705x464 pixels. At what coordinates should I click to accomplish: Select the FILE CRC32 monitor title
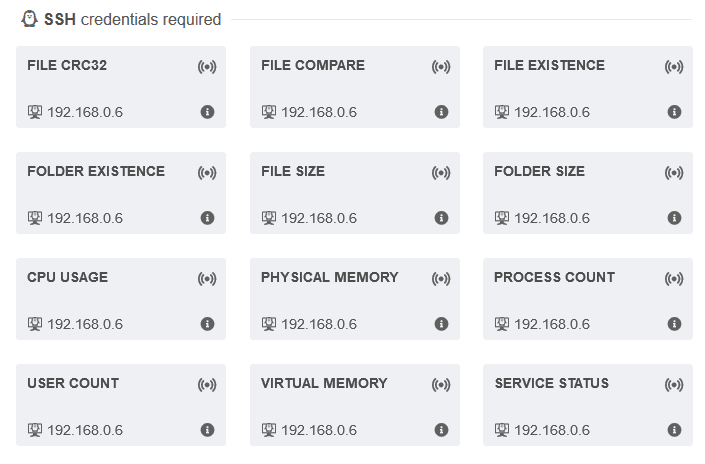(x=67, y=65)
